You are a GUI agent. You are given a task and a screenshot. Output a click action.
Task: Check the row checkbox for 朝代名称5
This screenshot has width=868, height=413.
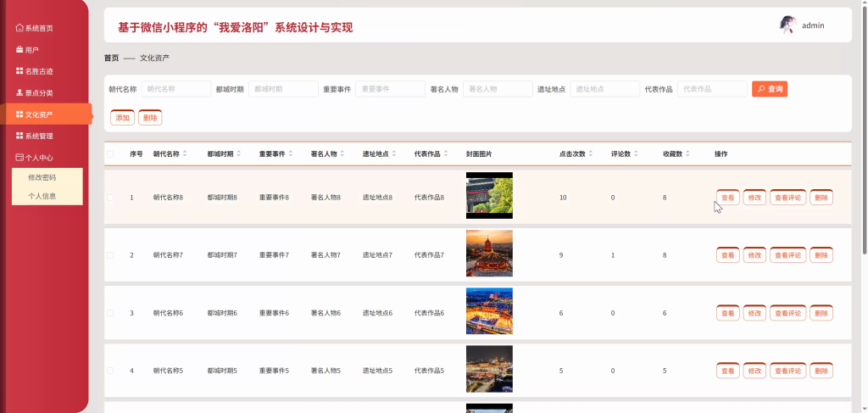(110, 371)
